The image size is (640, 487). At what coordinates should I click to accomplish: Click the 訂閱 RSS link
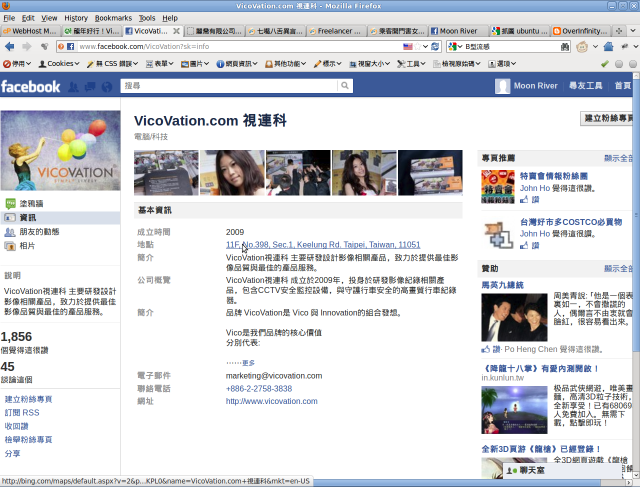click(x=22, y=413)
